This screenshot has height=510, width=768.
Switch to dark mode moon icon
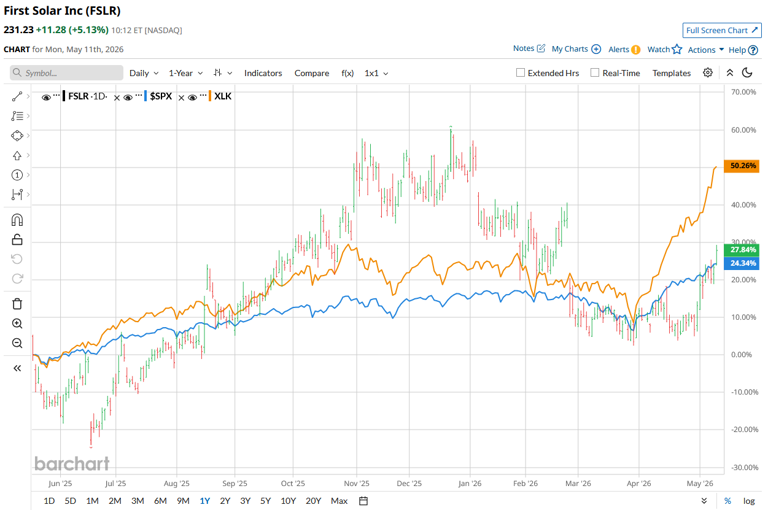747,73
